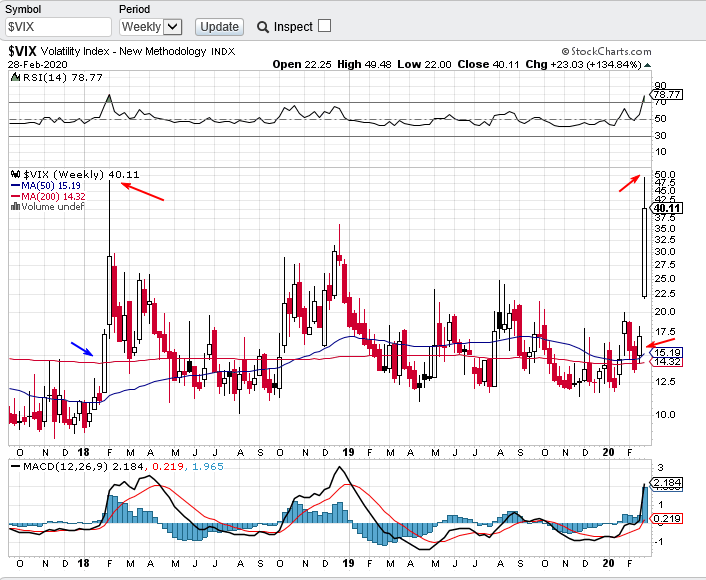The height and width of the screenshot is (580, 706).
Task: Click the $VIX (Weekly) candlestick legend icon
Action: click(x=16, y=174)
